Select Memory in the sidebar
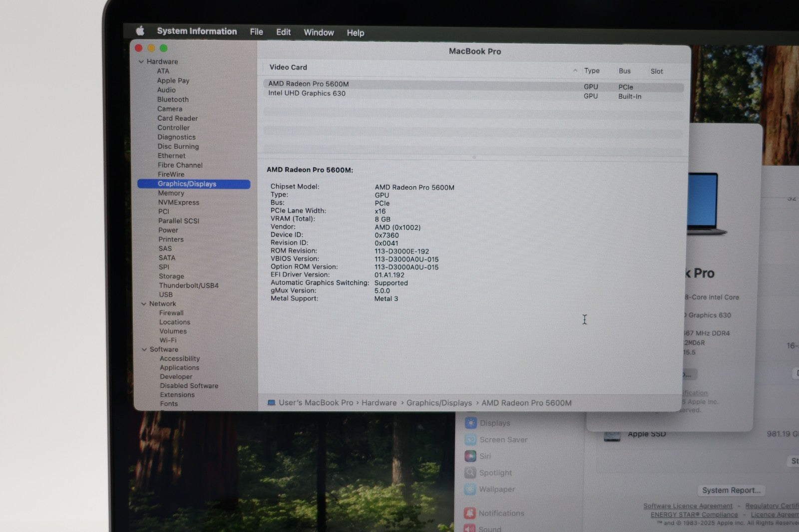The image size is (799, 532). click(171, 194)
